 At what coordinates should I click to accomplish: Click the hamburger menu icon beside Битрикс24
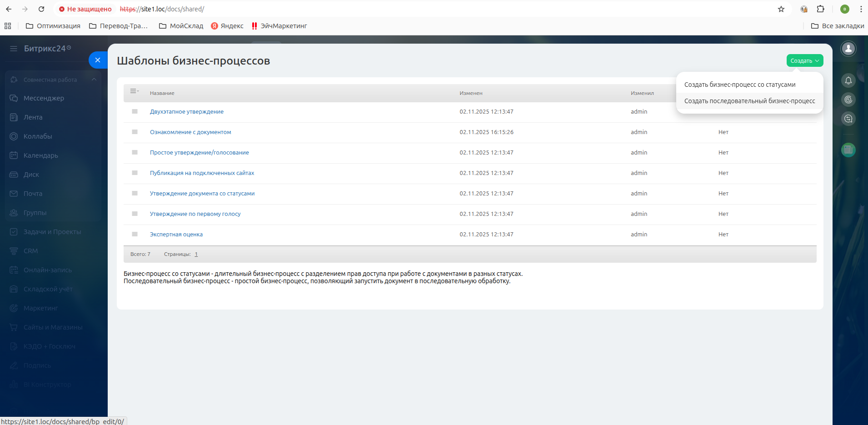point(14,49)
